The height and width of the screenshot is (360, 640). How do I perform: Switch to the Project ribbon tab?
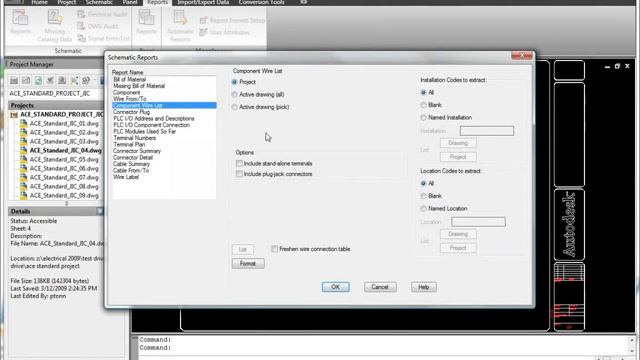67,2
